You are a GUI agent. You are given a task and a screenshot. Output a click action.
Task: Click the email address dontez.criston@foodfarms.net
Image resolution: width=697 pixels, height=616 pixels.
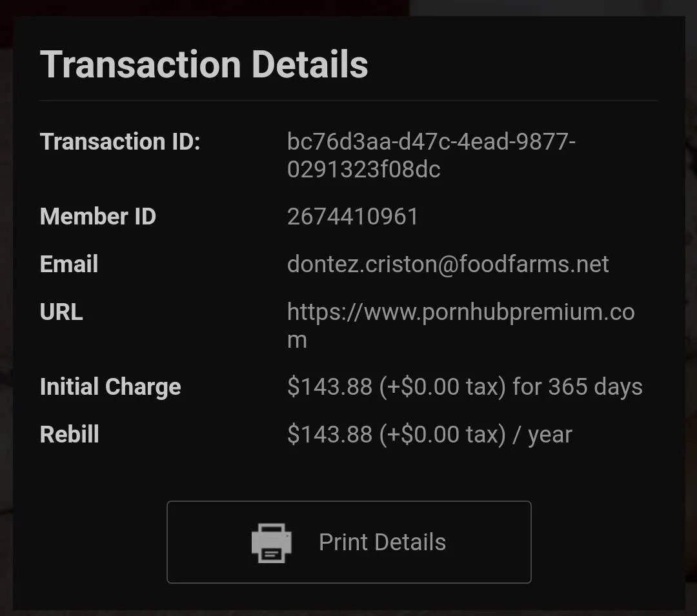448,264
